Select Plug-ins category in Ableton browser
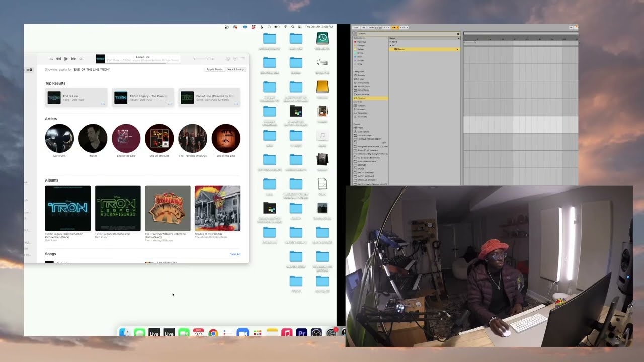Viewport: 644px width, 362px height. (x=371, y=98)
